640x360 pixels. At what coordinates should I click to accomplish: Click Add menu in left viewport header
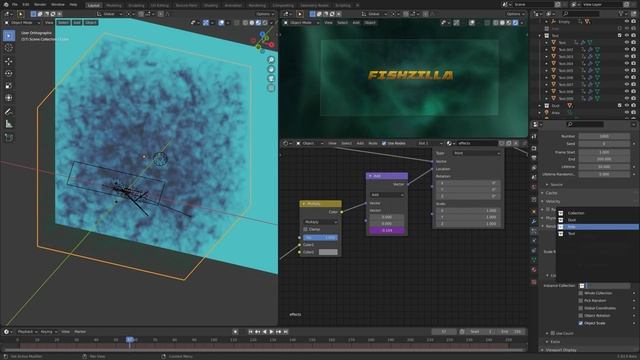point(77,23)
